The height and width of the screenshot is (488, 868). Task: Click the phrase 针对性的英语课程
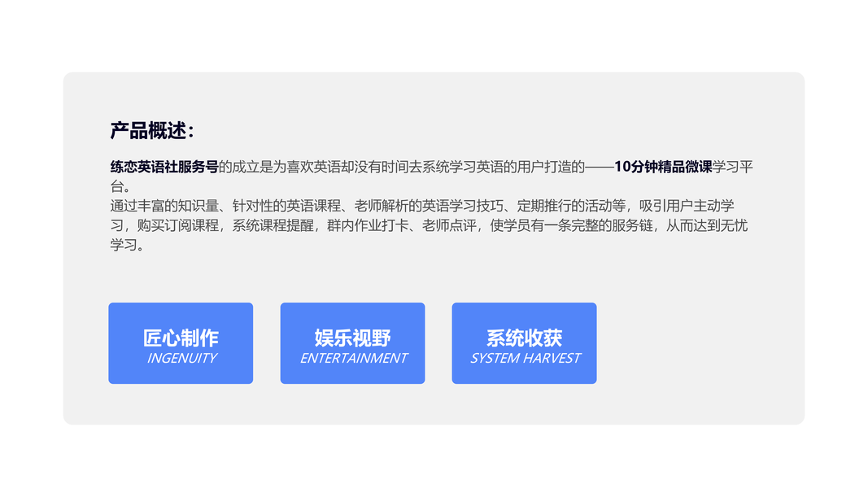(x=286, y=207)
